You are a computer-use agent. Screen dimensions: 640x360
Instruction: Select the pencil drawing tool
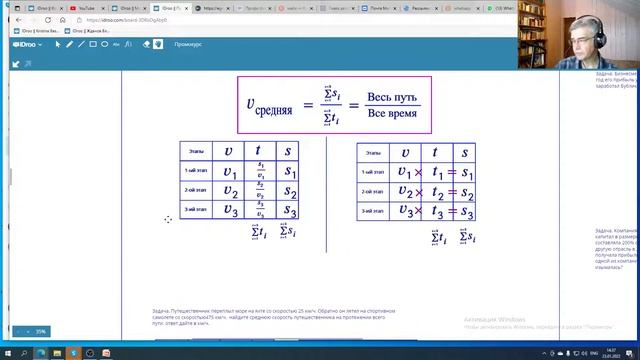69,44
